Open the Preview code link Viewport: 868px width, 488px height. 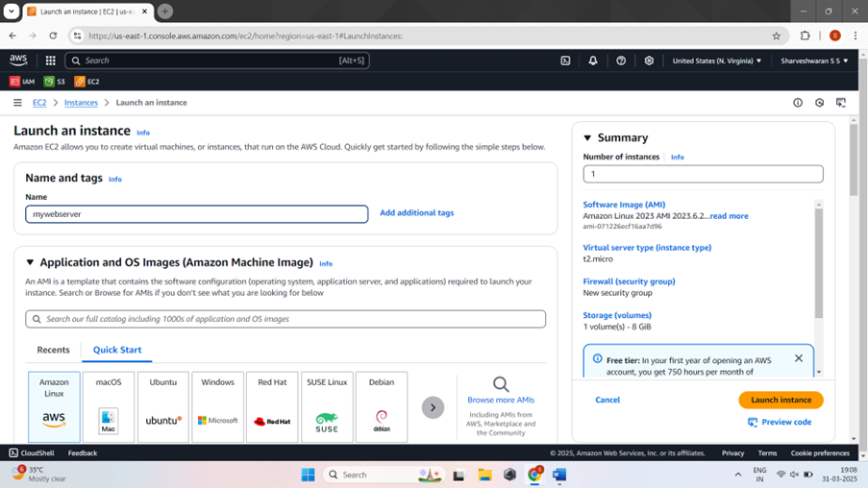(780, 422)
